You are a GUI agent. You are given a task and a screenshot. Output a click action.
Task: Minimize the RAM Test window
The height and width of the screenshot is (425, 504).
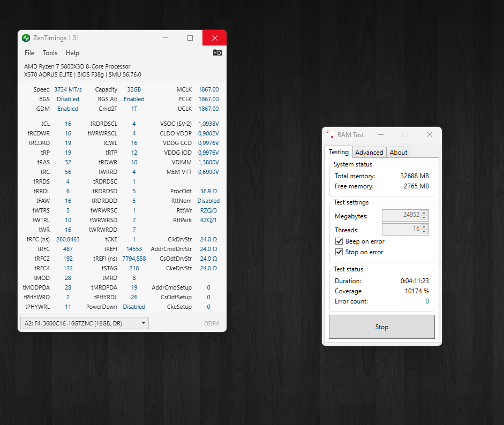(381, 134)
